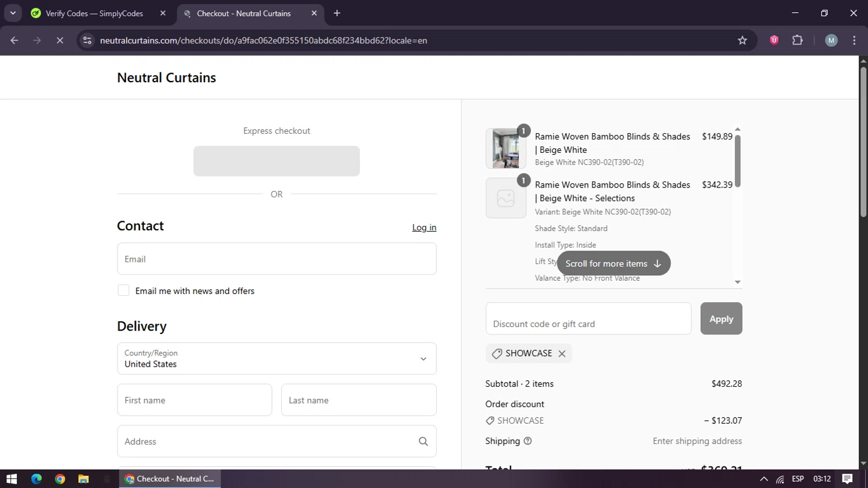The height and width of the screenshot is (488, 868).
Task: Bookmark this page with star icon
Action: (742, 41)
